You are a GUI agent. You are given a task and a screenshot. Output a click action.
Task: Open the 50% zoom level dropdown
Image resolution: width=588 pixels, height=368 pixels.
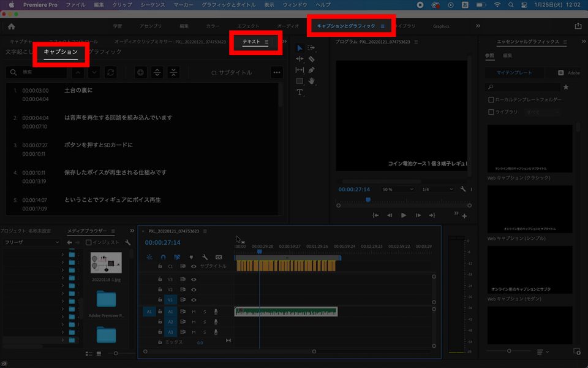[398, 190]
